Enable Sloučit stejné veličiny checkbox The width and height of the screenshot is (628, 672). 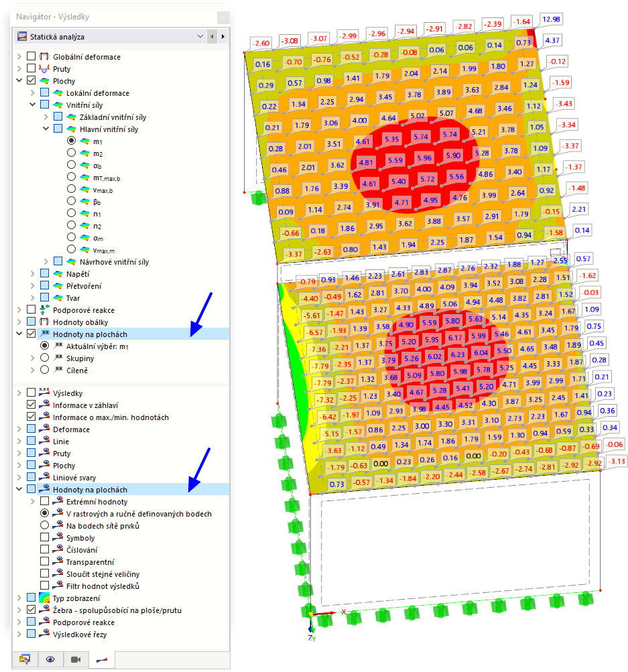pos(45,574)
